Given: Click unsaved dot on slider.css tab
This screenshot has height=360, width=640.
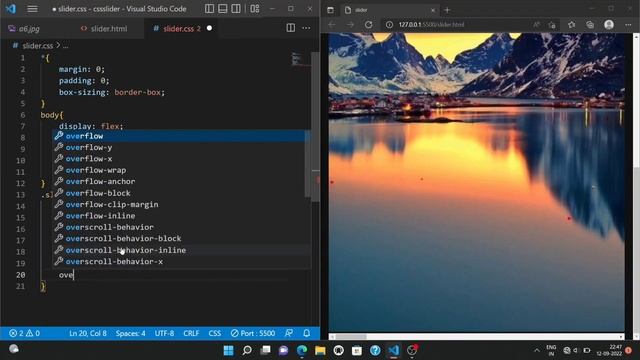Looking at the screenshot, I should click(x=209, y=28).
